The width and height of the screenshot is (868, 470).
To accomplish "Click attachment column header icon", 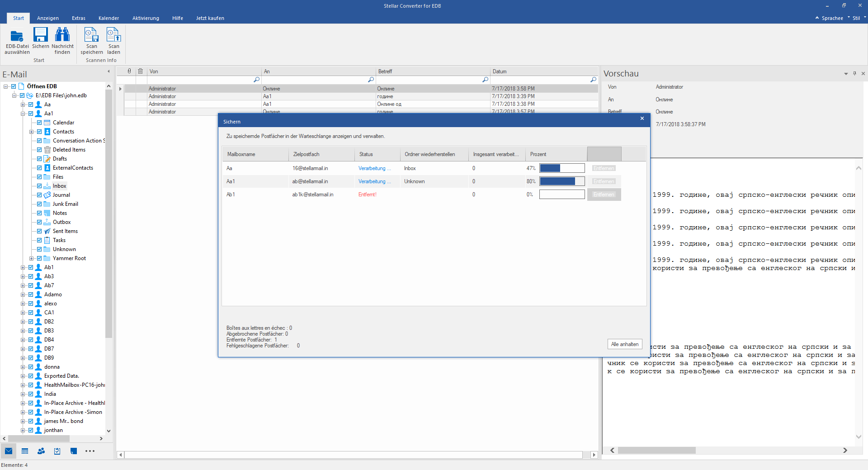I will pyautogui.click(x=129, y=71).
